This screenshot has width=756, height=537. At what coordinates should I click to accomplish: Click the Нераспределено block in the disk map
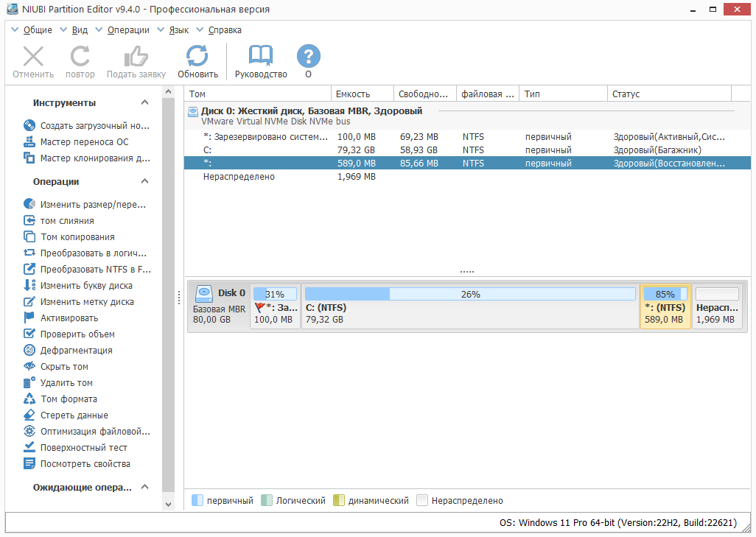pyautogui.click(x=716, y=303)
